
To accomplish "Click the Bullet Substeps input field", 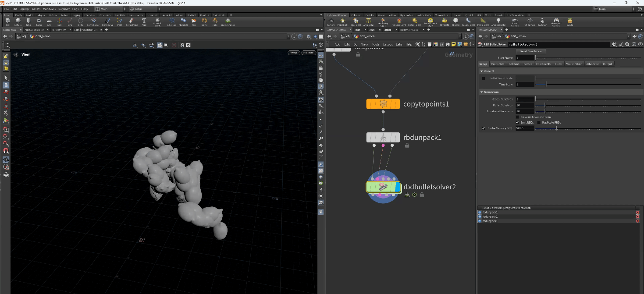I will coord(524,105).
